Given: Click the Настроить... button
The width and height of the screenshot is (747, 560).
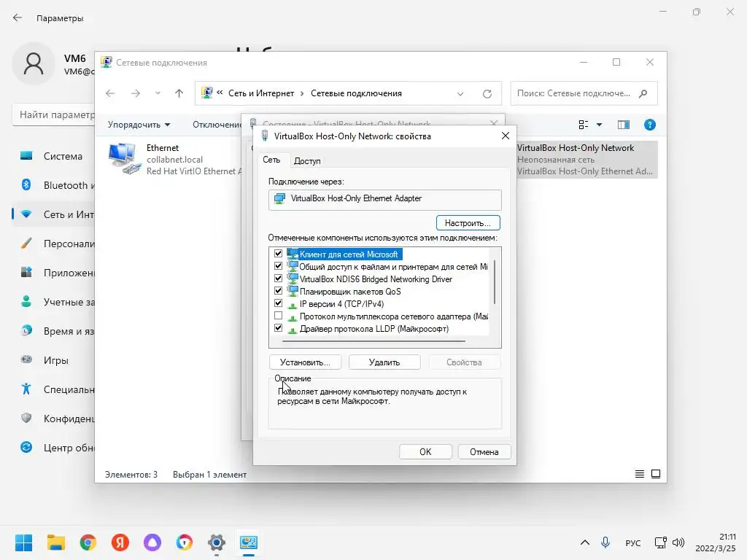Looking at the screenshot, I should (x=468, y=223).
